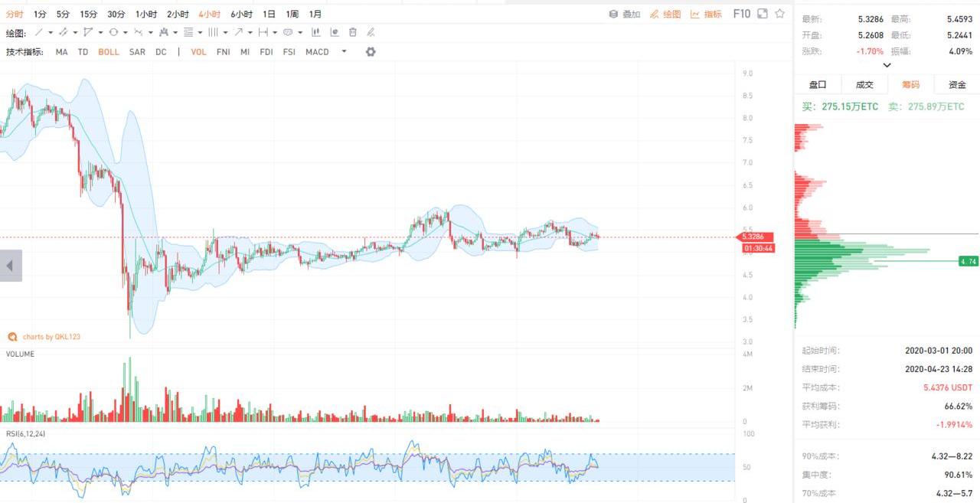
Task: Toggle the BOLL indicator
Action: 109,52
